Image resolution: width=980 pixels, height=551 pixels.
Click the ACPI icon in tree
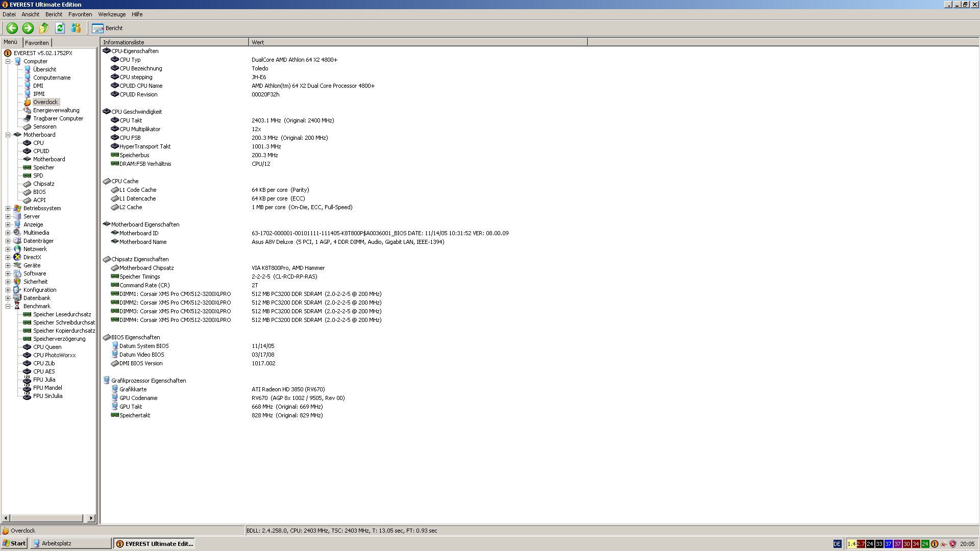coord(28,200)
